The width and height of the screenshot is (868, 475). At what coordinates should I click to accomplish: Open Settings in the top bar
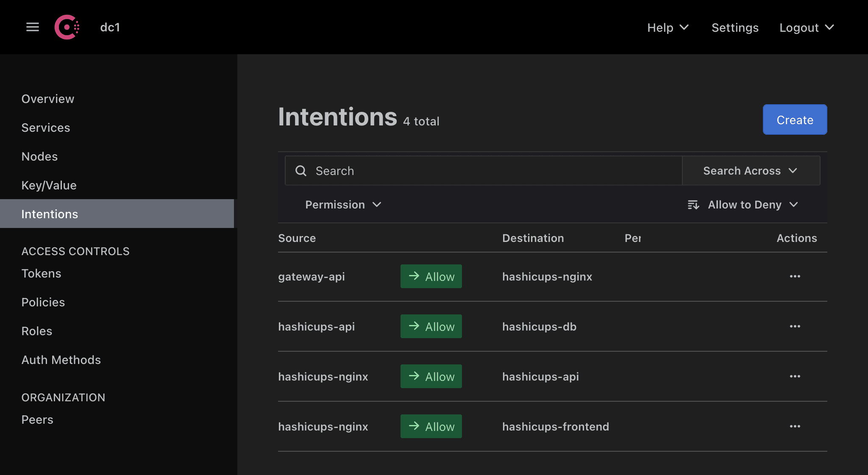pyautogui.click(x=735, y=28)
